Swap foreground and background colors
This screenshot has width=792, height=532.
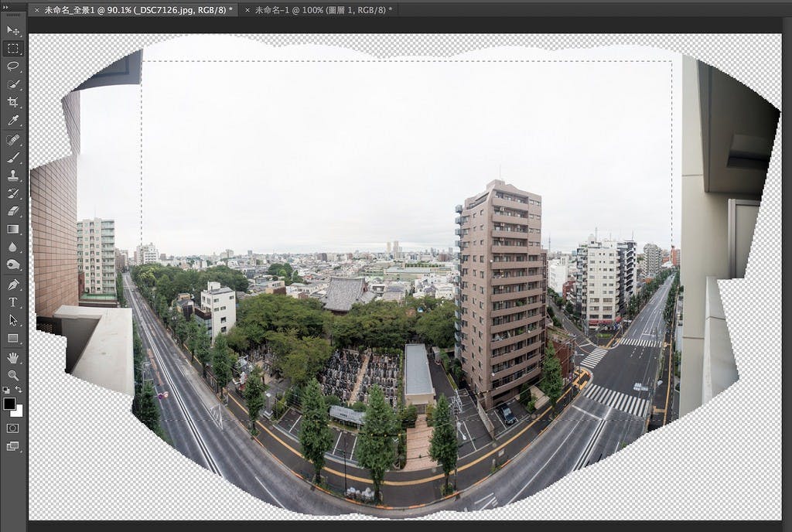[19, 390]
